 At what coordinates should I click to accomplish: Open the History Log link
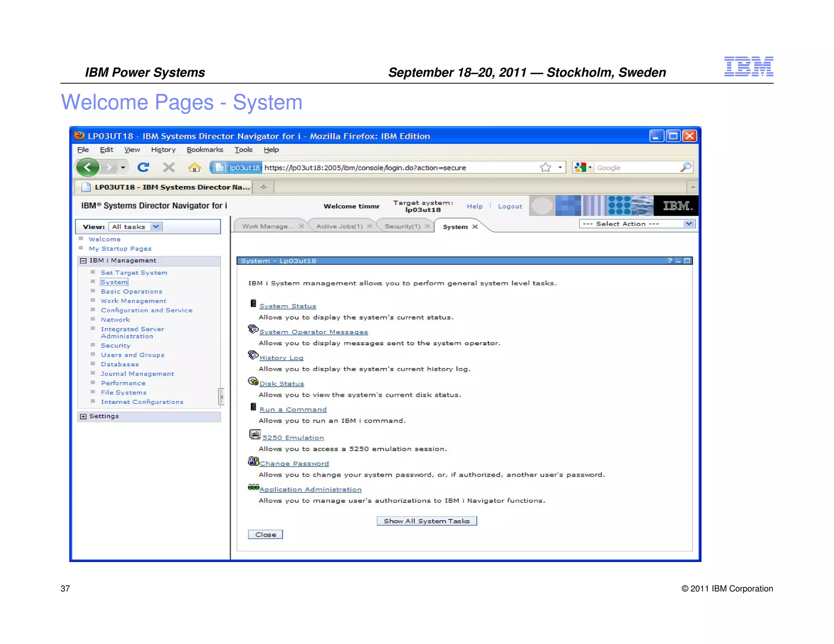point(281,358)
